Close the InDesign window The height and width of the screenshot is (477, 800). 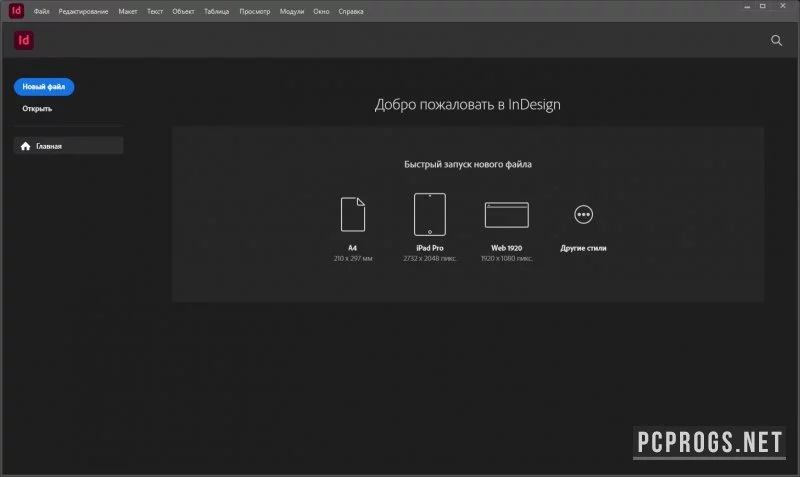click(x=783, y=6)
